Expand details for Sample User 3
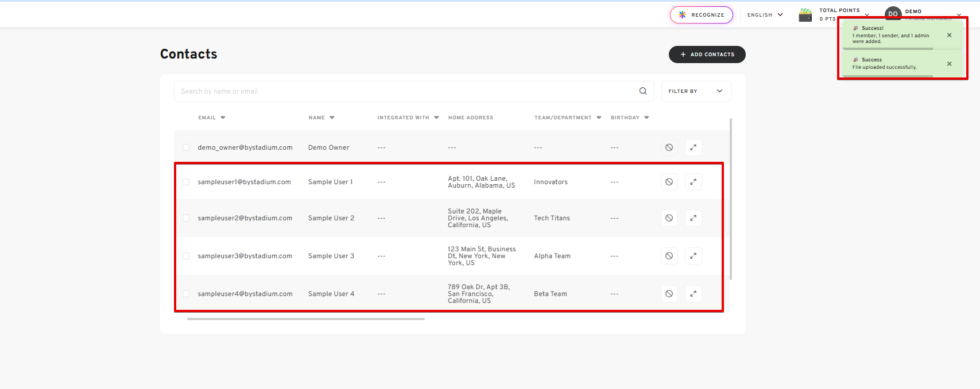The image size is (980, 389). [x=693, y=256]
